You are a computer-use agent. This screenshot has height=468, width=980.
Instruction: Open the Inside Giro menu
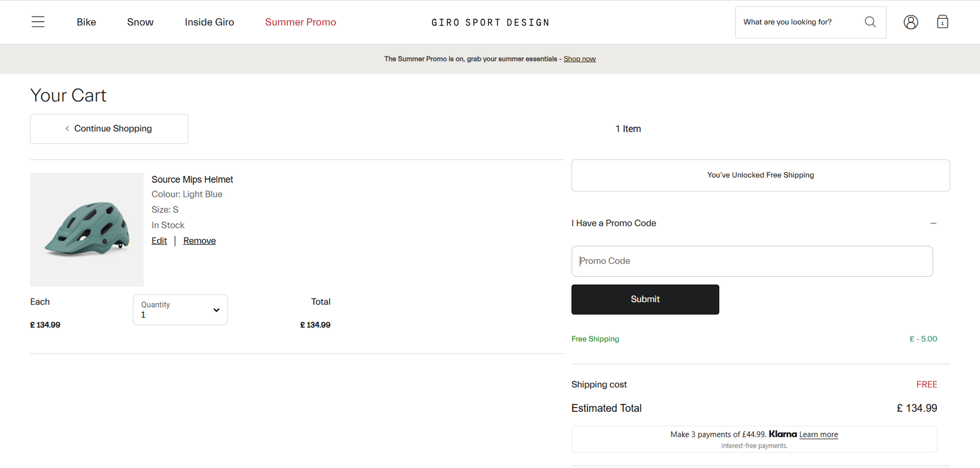[x=209, y=22]
